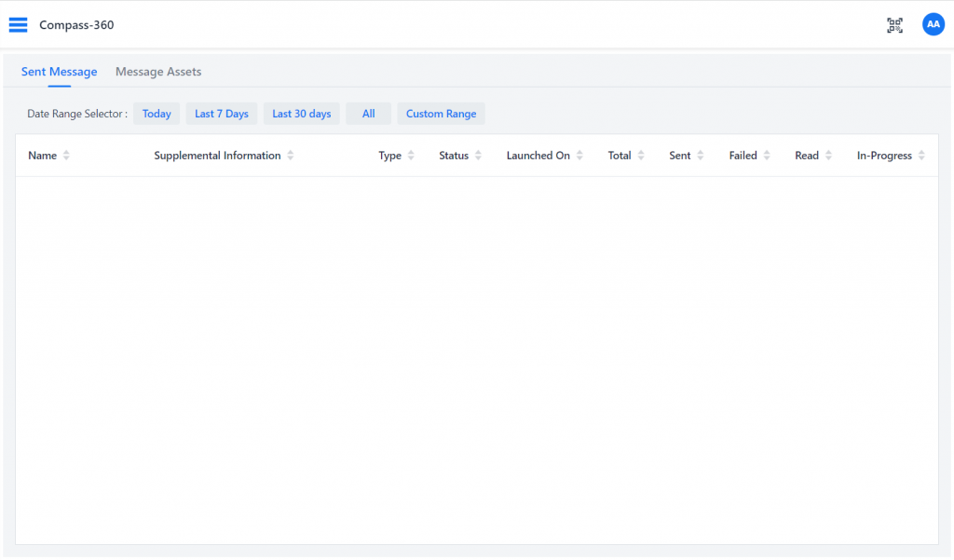Viewport: 954px width, 560px height.
Task: Sort table by Name column arrows
Action: click(x=66, y=156)
